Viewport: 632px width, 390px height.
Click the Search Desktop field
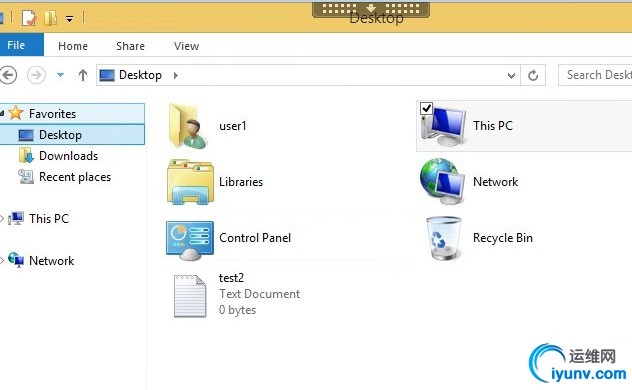click(595, 75)
